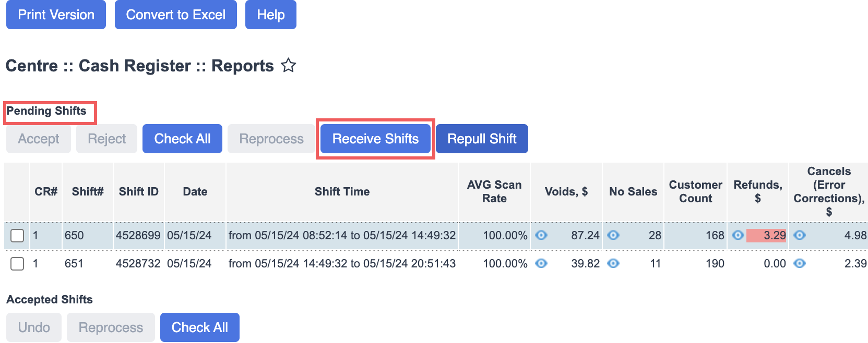This screenshot has height=343, width=868.
Task: Click shift time starting 14:49:32
Action: pyautogui.click(x=342, y=263)
